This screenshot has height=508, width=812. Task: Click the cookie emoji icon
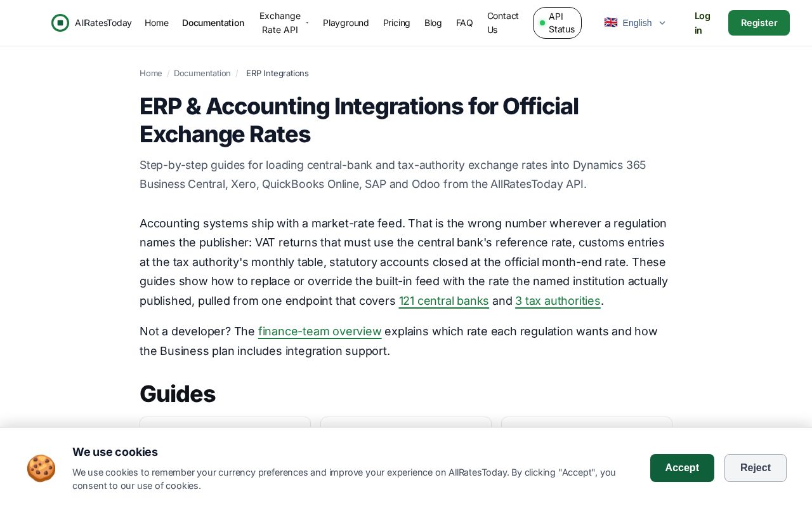pos(41,469)
